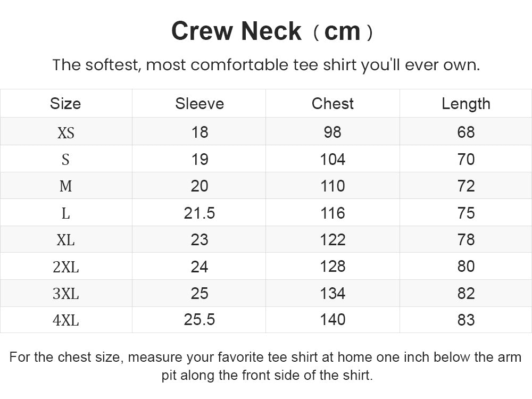Click the S size row label
Image resolution: width=532 pixels, height=399 pixels.
pyautogui.click(x=65, y=160)
